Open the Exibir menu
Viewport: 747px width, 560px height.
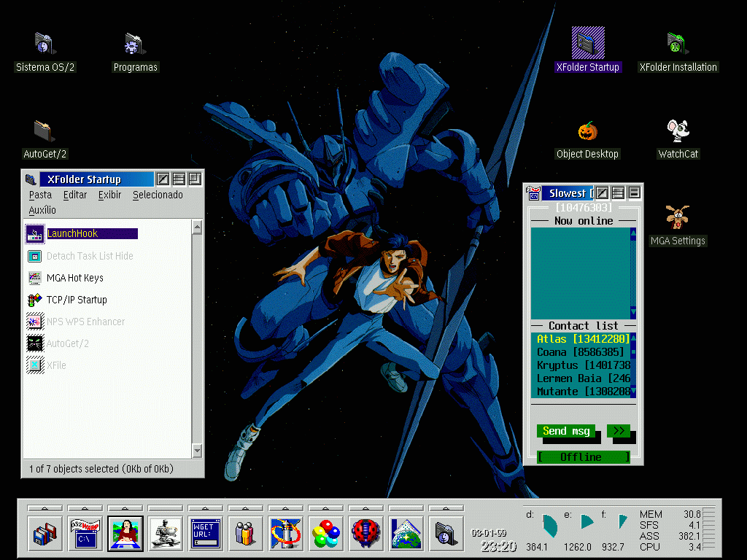(x=109, y=195)
